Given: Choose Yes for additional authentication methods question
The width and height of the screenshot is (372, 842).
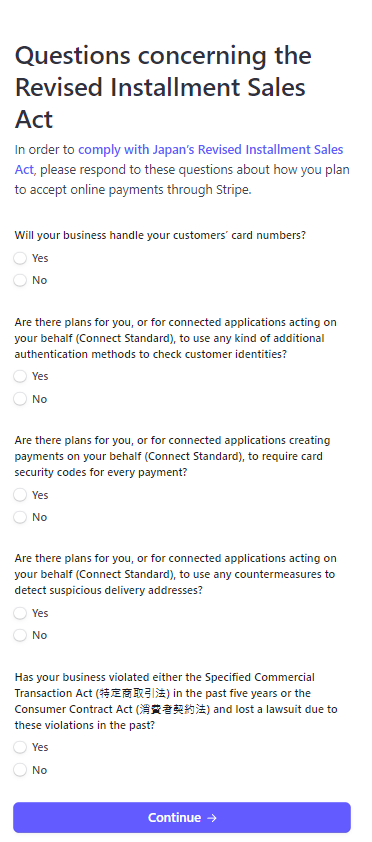Looking at the screenshot, I should click(20, 376).
